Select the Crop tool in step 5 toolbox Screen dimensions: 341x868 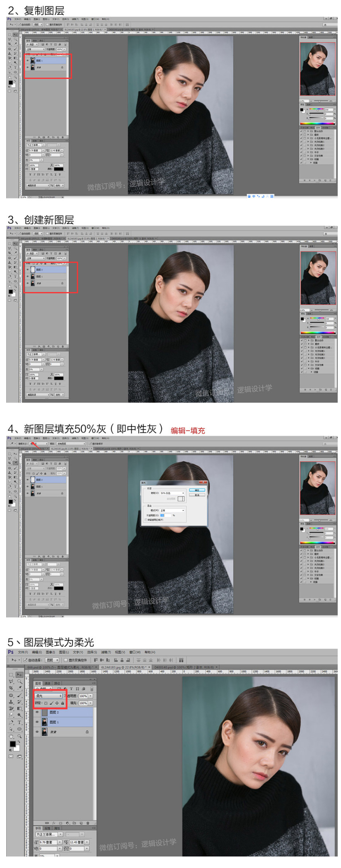(11, 688)
